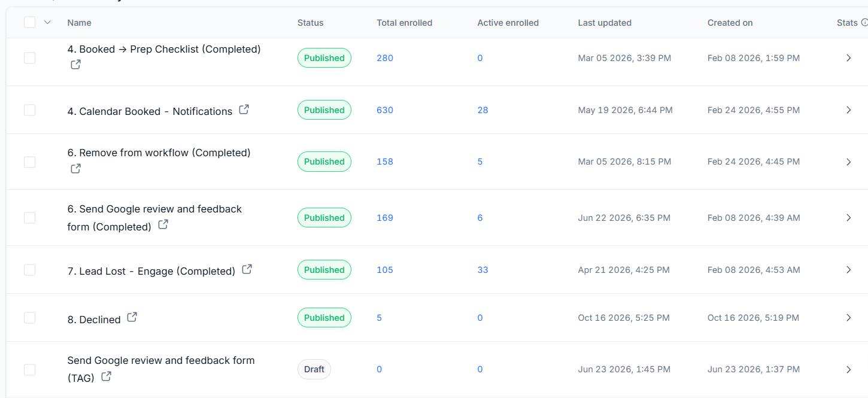
Task: Open total enrolled count 5 for 8. Declined
Action: pos(380,318)
